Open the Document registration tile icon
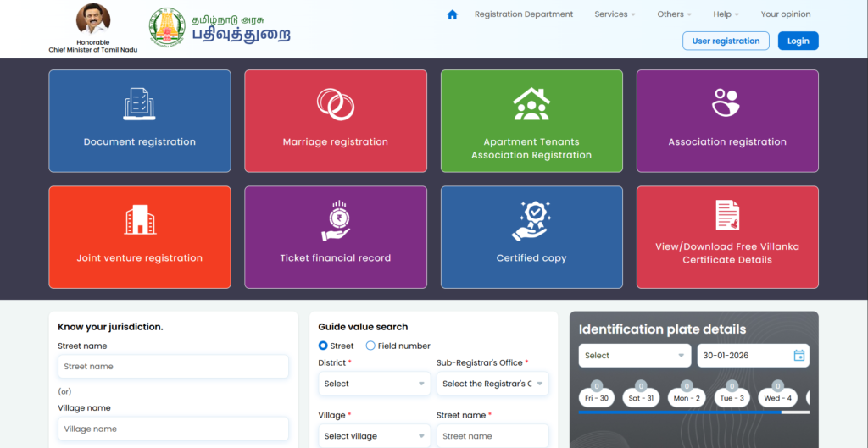The image size is (868, 448). [140, 104]
